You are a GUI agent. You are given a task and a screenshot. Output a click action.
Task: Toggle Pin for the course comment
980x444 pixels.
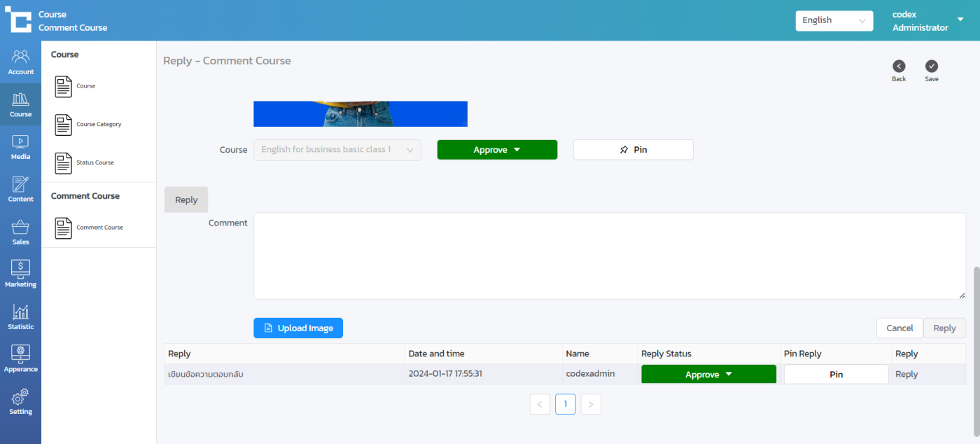coord(633,150)
